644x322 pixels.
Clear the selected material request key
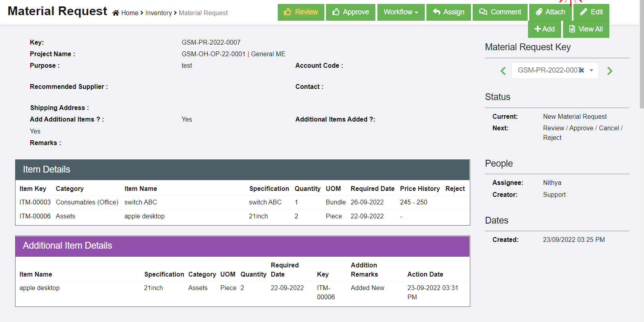581,70
